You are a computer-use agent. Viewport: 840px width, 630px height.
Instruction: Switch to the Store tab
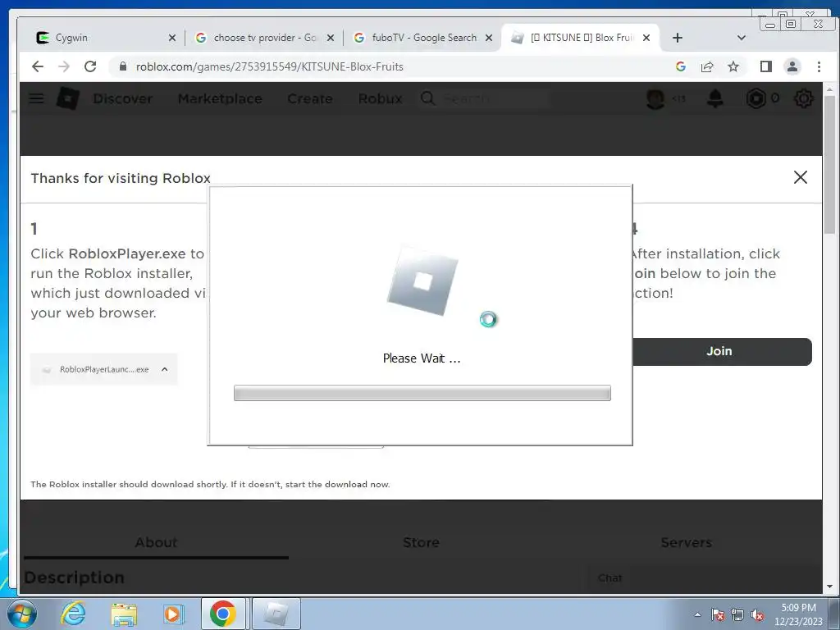point(421,542)
